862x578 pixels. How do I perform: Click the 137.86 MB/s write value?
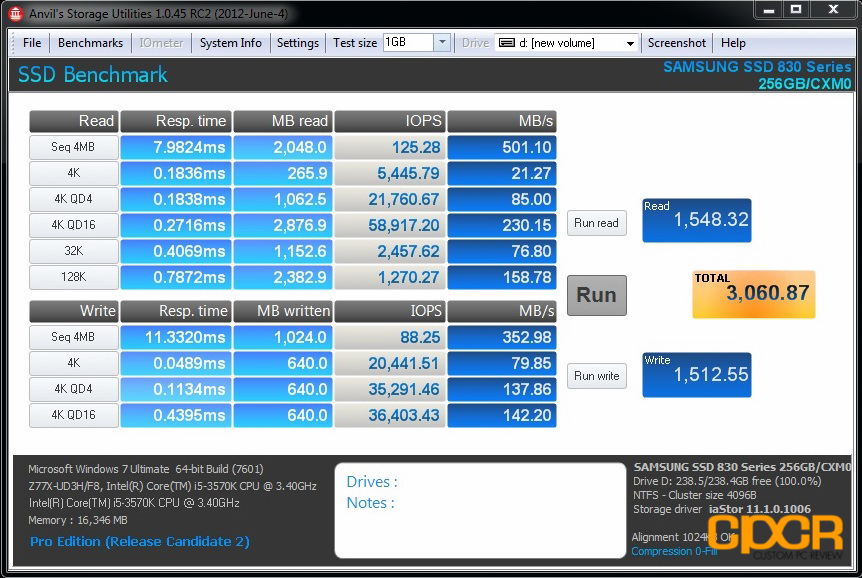[502, 389]
